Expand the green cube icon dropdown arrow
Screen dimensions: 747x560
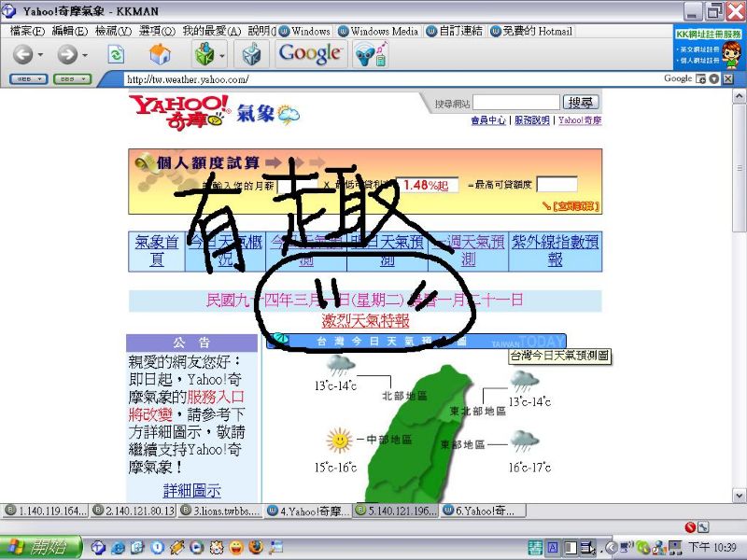[x=222, y=55]
